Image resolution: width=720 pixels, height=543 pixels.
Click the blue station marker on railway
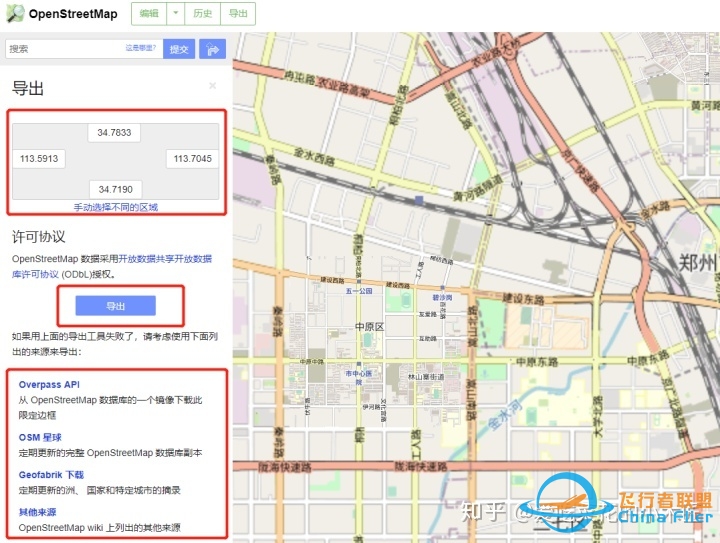pos(419,200)
